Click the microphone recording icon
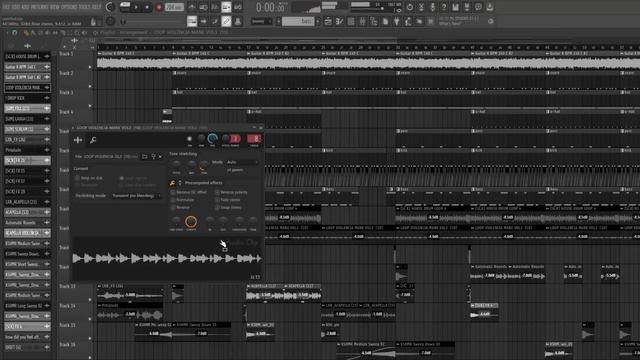Screen dimensions: 640x360 coord(433,7)
